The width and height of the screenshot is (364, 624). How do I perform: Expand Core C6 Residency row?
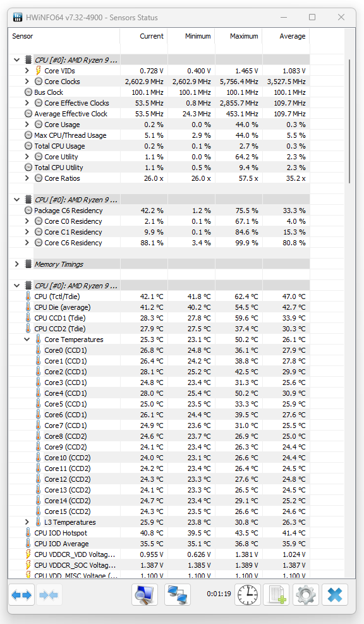tap(27, 242)
